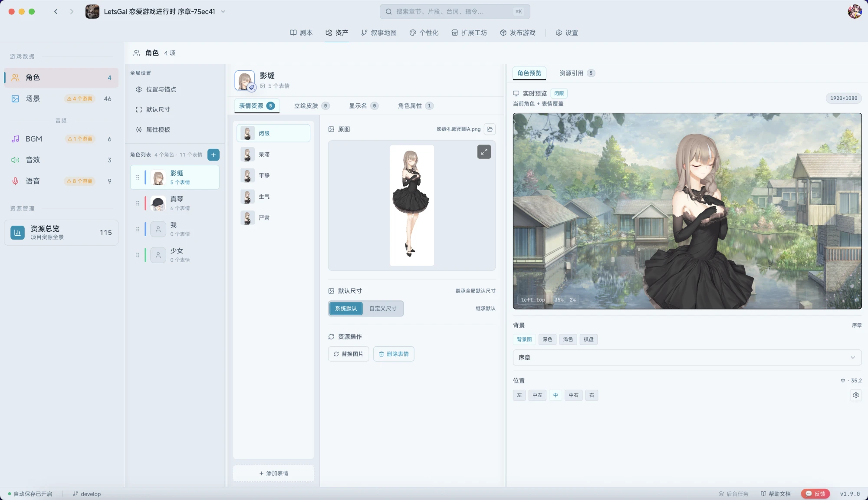Click the 替换图片 button
Screen dimensions: 868x500
coord(349,354)
